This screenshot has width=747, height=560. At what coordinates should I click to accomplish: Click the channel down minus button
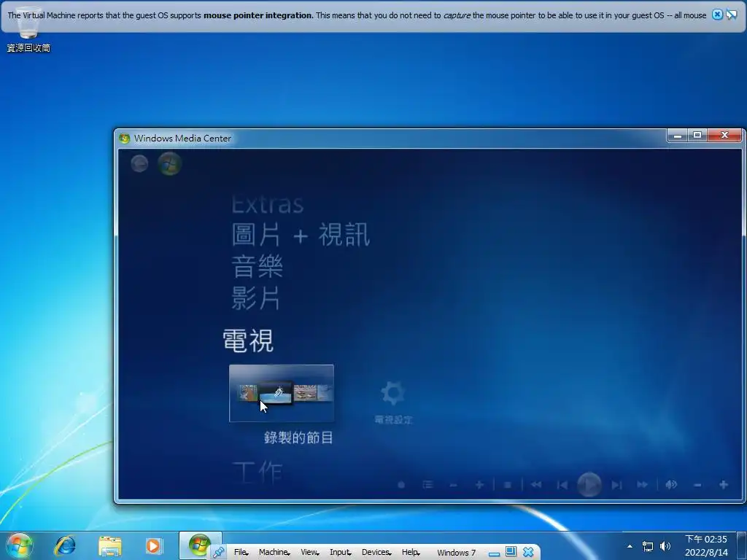(453, 485)
